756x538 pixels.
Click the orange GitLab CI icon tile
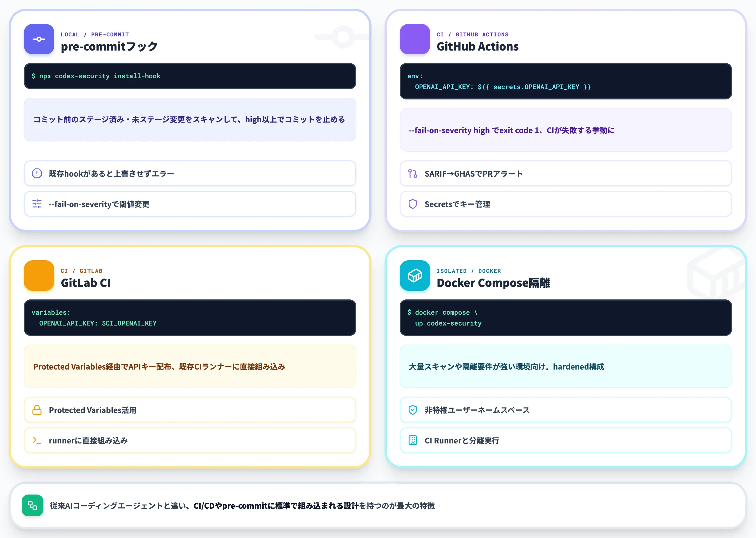[39, 275]
